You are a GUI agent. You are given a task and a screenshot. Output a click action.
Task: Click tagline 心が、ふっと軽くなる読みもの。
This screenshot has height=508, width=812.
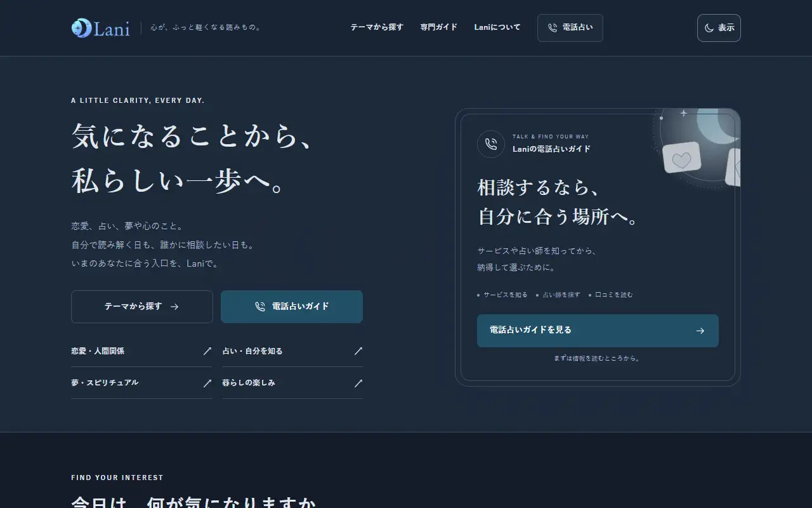click(x=207, y=28)
